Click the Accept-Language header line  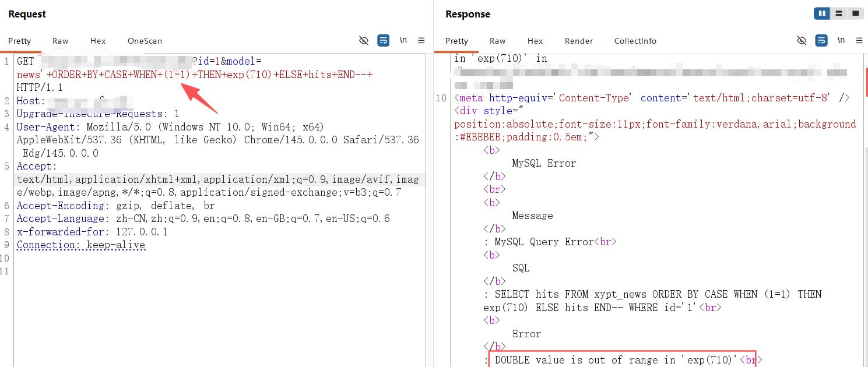203,218
